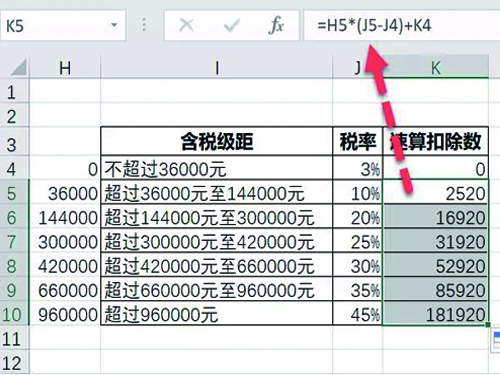This screenshot has height=375, width=500.
Task: Click the 速算扣除数 header cell
Action: [x=436, y=141]
